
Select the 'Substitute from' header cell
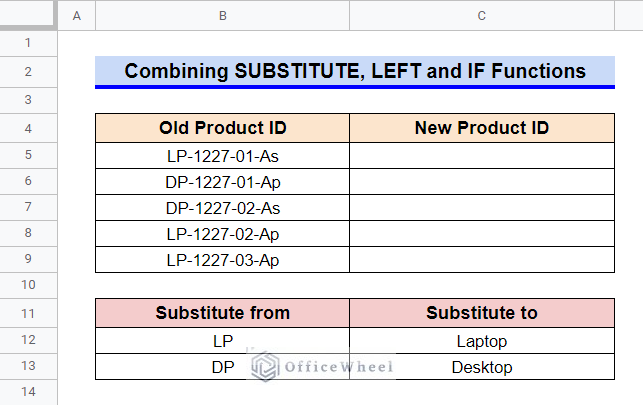pyautogui.click(x=223, y=313)
